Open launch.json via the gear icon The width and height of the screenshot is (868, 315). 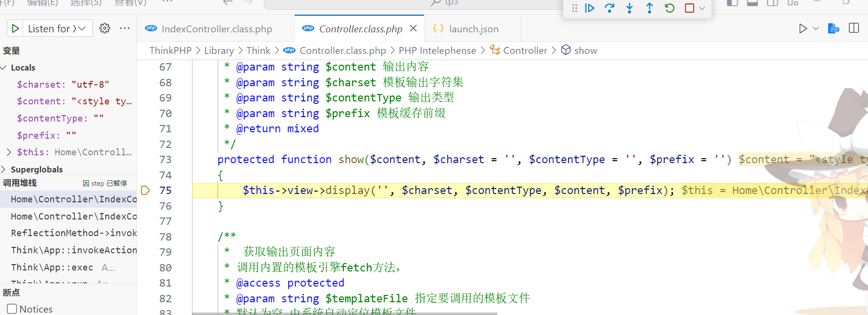(x=104, y=28)
